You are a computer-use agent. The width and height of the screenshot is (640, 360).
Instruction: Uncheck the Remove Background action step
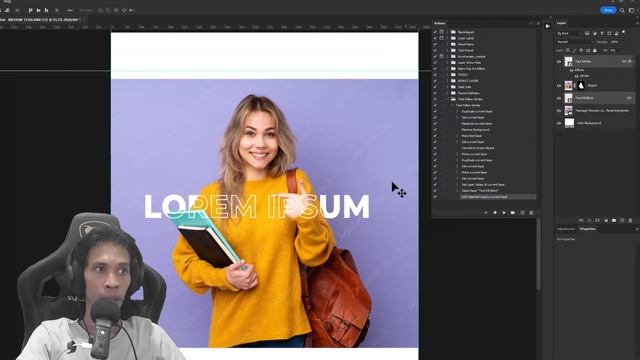tap(435, 129)
